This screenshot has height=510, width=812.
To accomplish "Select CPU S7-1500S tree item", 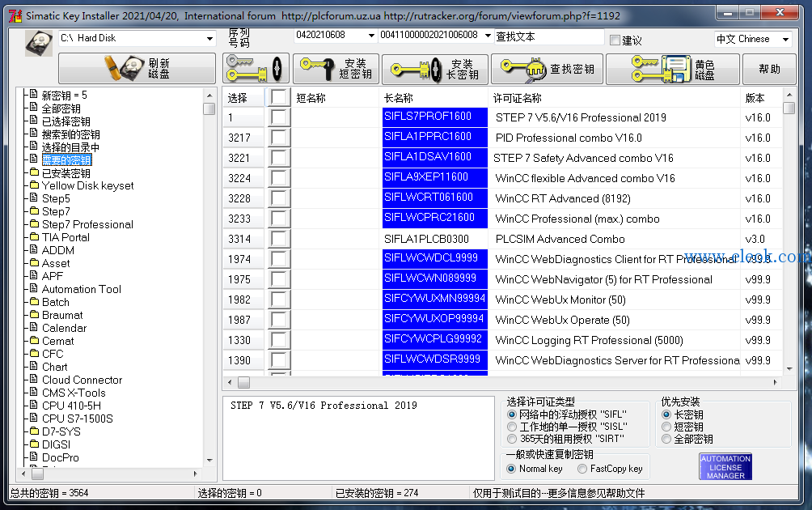I will click(x=77, y=419).
